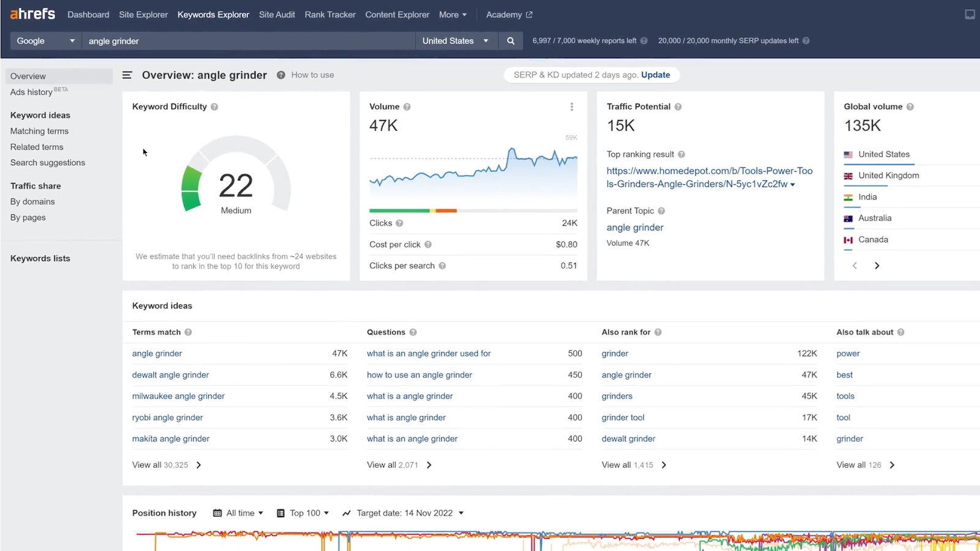Click the Clicks help icon

coord(399,223)
